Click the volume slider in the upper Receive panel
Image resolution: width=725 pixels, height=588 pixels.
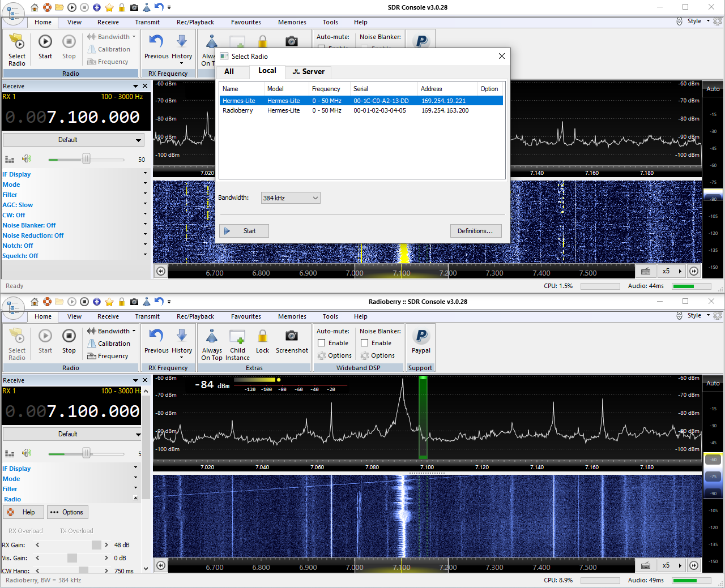point(86,160)
